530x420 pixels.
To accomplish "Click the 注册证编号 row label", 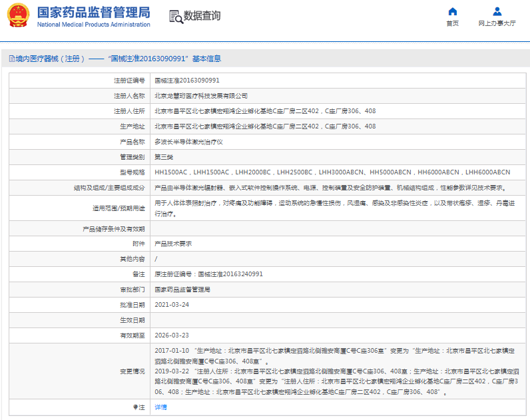I will pos(129,81).
